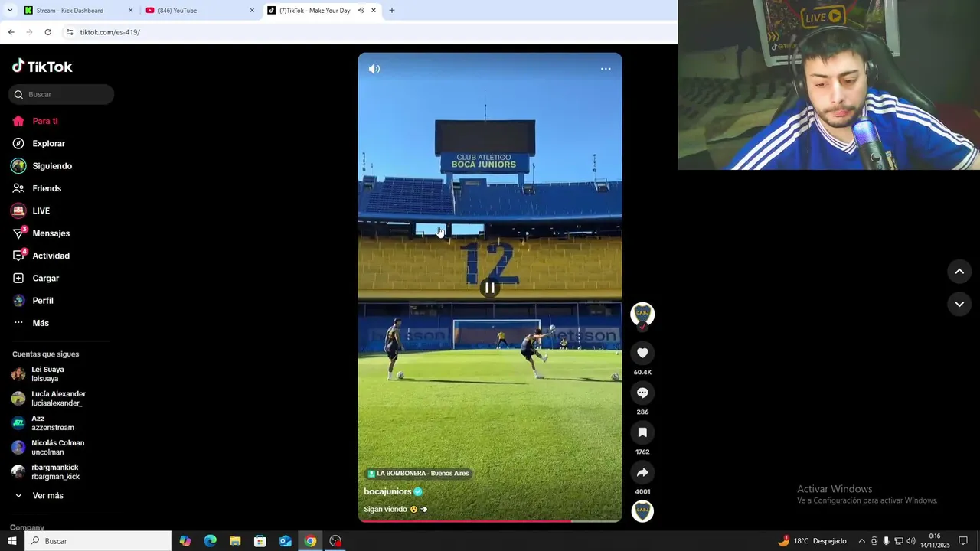This screenshot has width=980, height=551.
Task: Open Mensajes inbox
Action: (41, 233)
